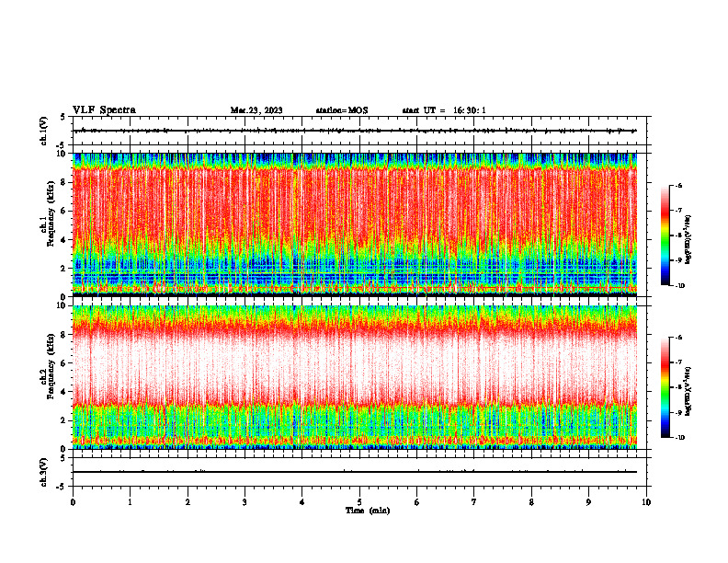Screen dimensions: 728x563
Task: Click the ch.2 spectrogram color bar
Action: coord(665,387)
